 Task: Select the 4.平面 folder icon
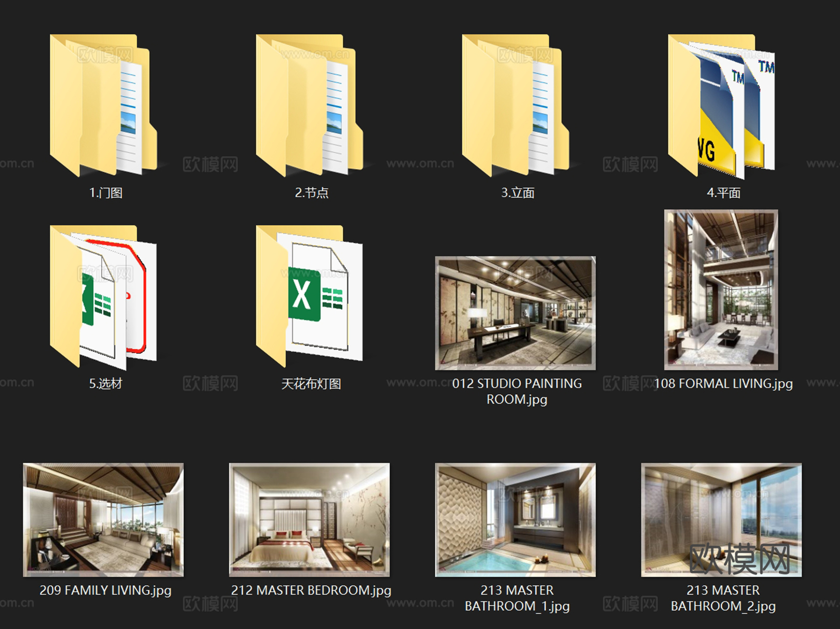coord(721,106)
